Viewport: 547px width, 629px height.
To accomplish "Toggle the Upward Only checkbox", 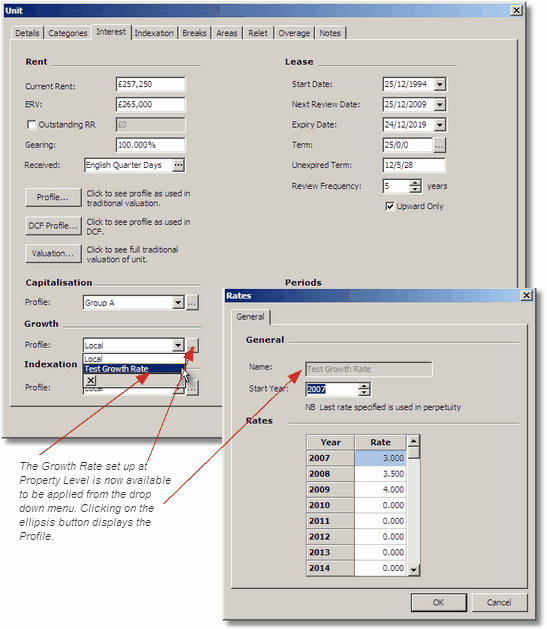I will point(389,206).
